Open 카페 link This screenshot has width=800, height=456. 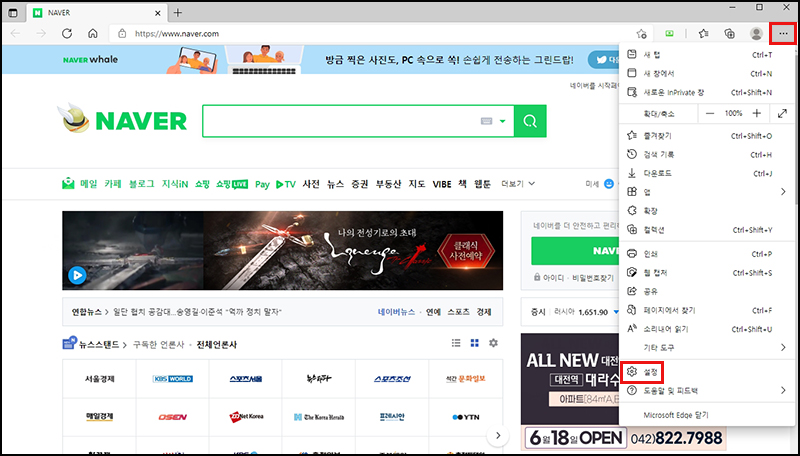pyautogui.click(x=113, y=184)
